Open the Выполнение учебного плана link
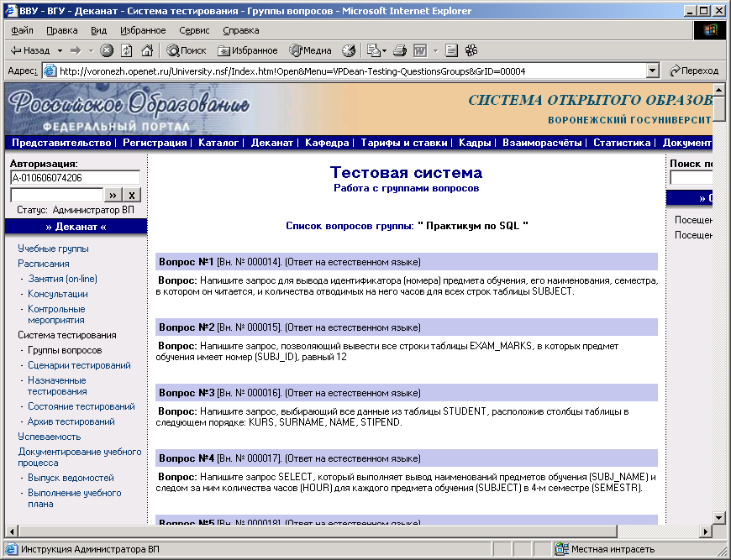 click(x=75, y=499)
